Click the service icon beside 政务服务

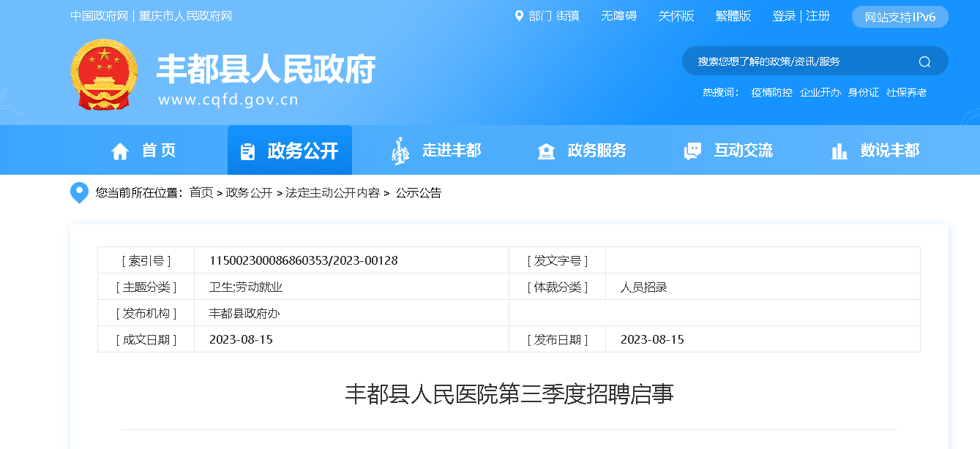click(x=546, y=151)
